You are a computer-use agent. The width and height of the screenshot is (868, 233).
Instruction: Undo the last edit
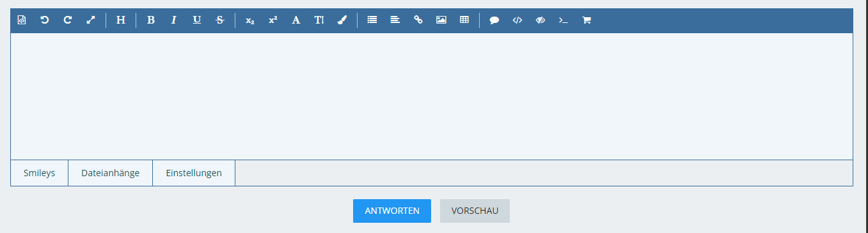coord(45,20)
